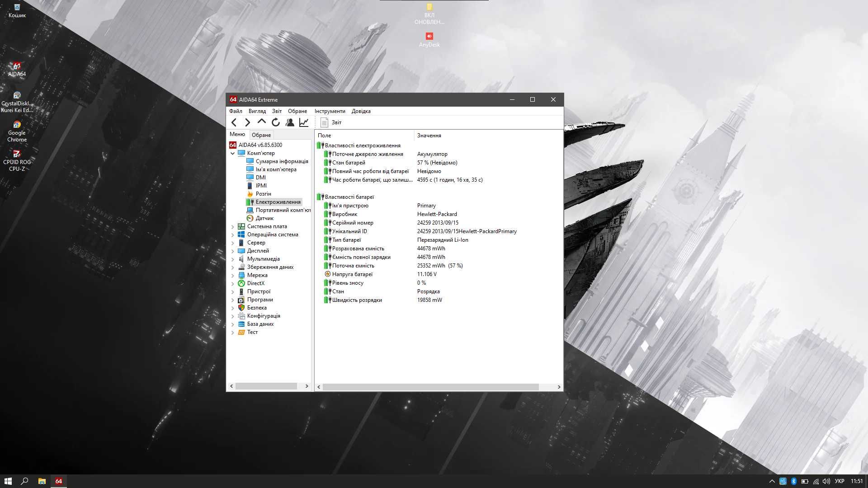
Task: Expand the Операційна система node
Action: [x=233, y=235]
